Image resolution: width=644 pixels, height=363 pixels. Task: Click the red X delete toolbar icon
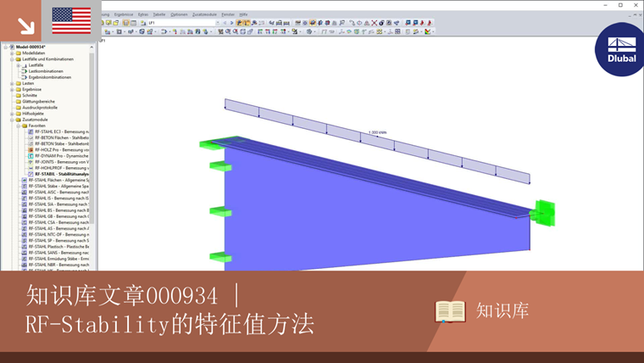point(375,23)
